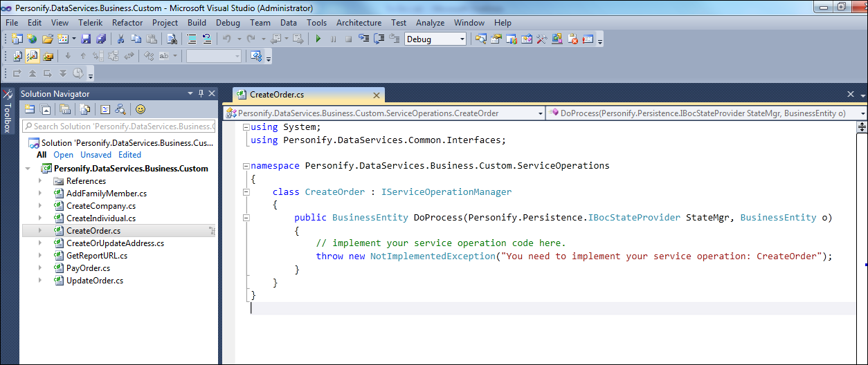This screenshot has width=868, height=365.
Task: Open the File menu
Action: [12, 23]
